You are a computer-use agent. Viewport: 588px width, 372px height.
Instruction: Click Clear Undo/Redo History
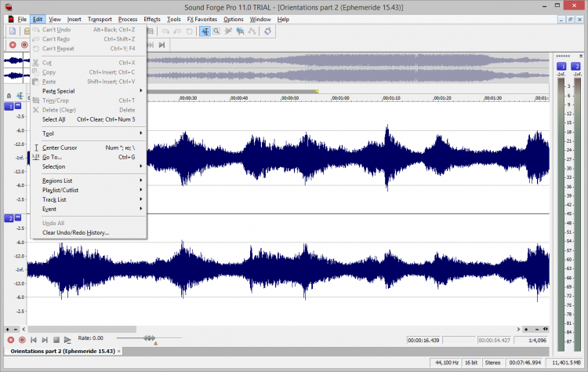(75, 232)
